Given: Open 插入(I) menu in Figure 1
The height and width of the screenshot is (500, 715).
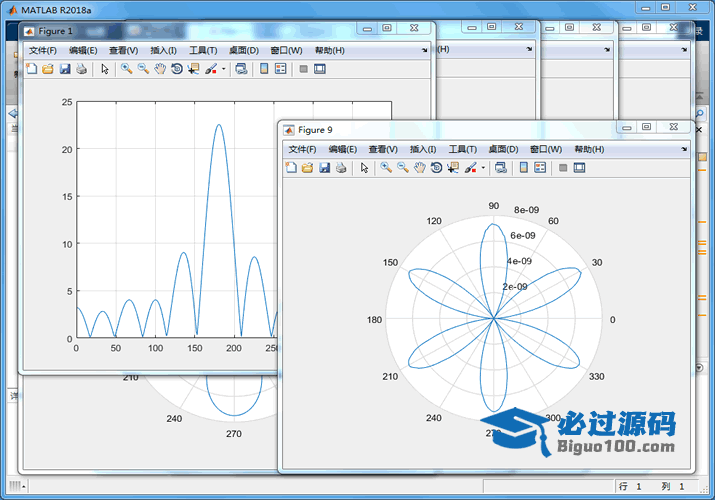Looking at the screenshot, I should pos(163,51).
